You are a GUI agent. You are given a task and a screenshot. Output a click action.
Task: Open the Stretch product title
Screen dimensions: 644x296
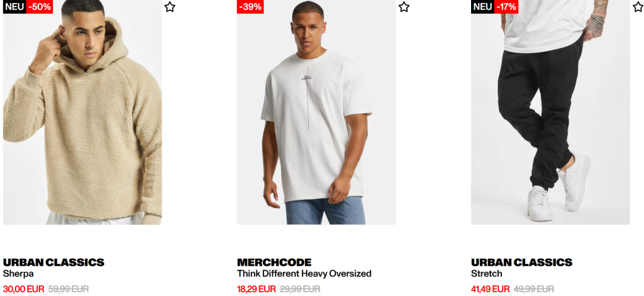pos(487,273)
